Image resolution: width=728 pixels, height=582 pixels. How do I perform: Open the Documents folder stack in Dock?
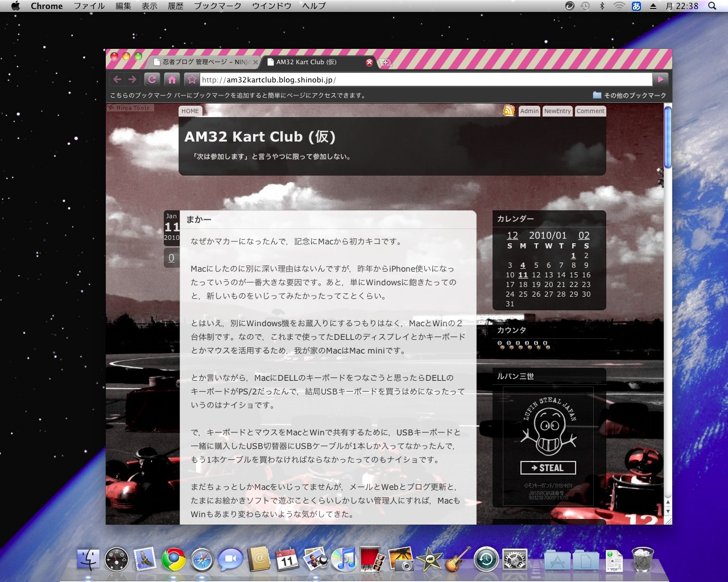coord(586,560)
